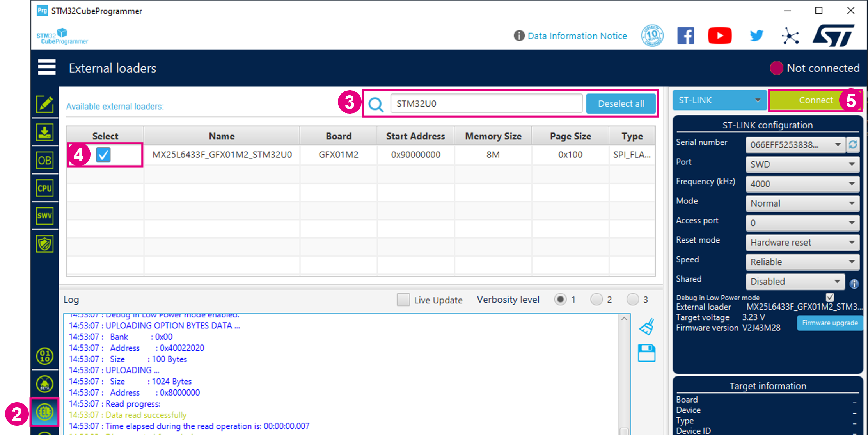
Task: Click the log scrollbar up arrow
Action: [x=624, y=319]
